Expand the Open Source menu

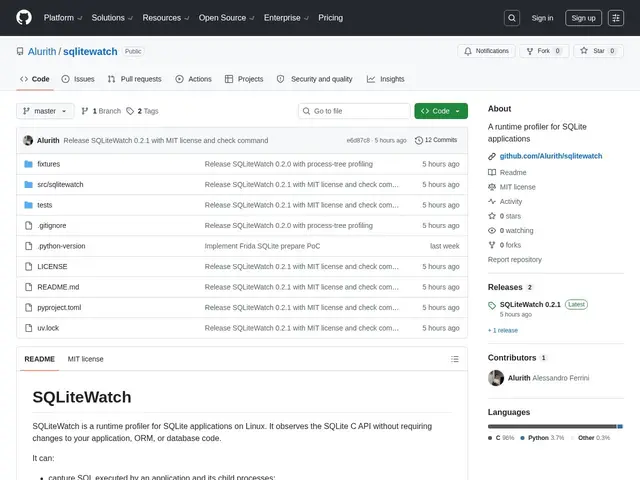pyautogui.click(x=227, y=18)
